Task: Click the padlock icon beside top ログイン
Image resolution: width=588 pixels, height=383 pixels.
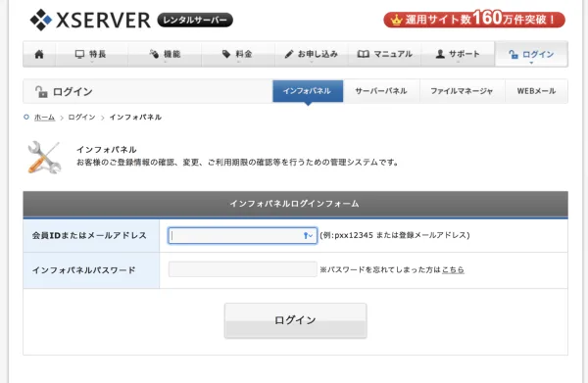Action: (x=514, y=55)
